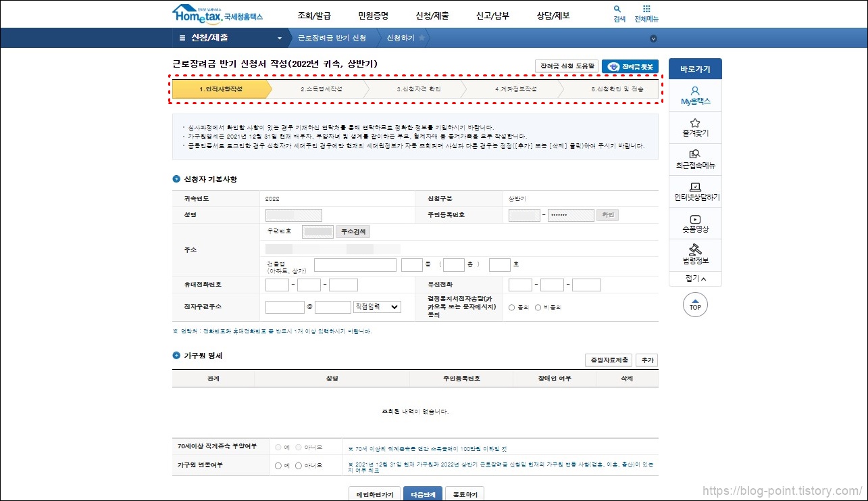Click 증빙자료제출 button
868x501 pixels.
click(x=609, y=360)
